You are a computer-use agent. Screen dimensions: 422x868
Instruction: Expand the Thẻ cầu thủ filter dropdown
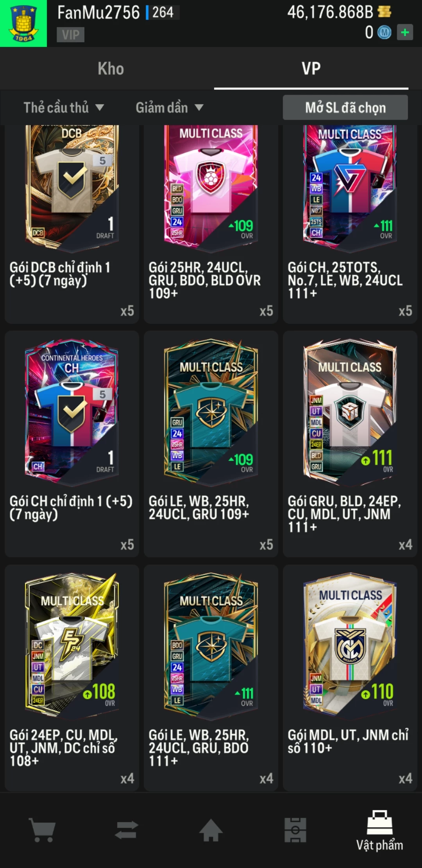click(x=64, y=108)
